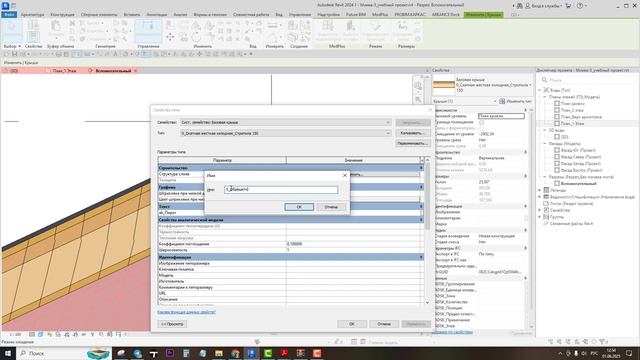Expand Группы node in Project Browser
Viewport: 640px width, 360px height.
click(540, 217)
